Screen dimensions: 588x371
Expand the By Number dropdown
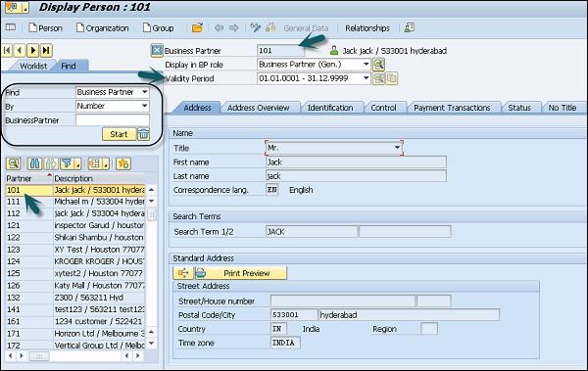coord(145,106)
